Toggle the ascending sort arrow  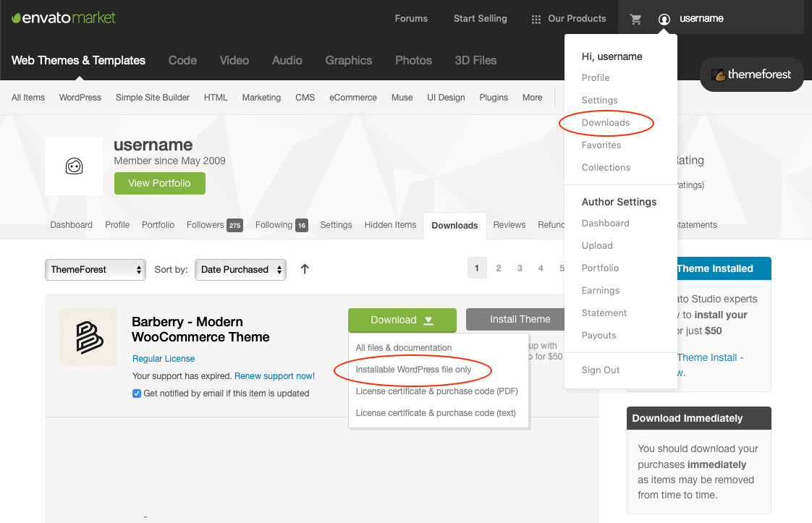click(305, 269)
